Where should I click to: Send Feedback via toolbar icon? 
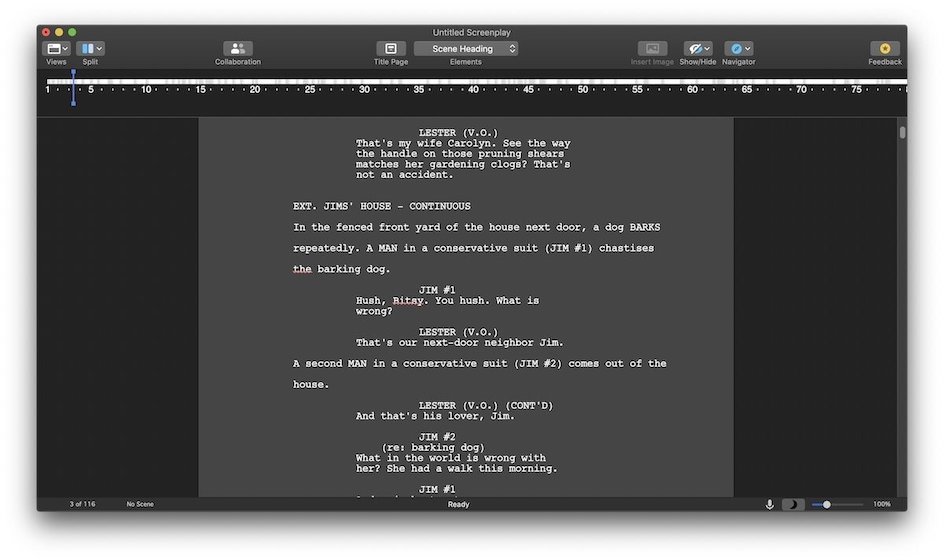point(884,48)
